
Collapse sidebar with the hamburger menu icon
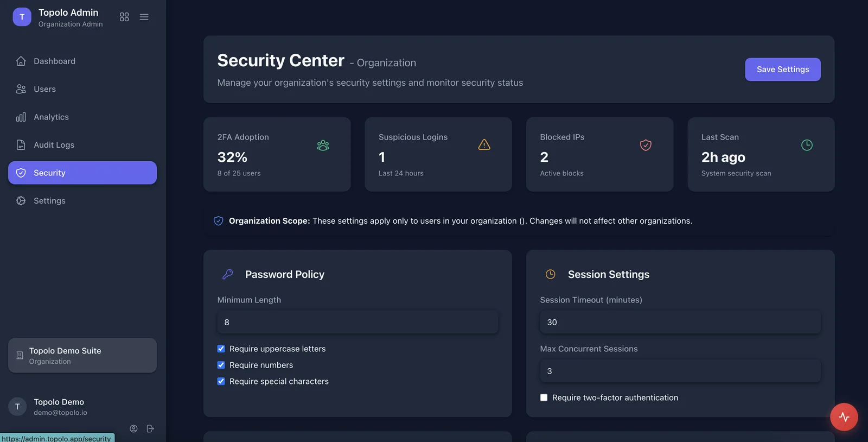pyautogui.click(x=144, y=17)
